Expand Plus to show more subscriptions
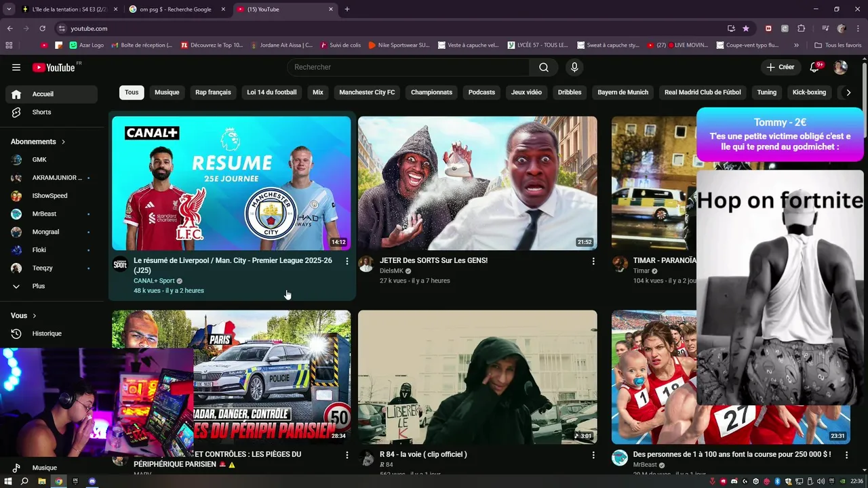Image resolution: width=868 pixels, height=488 pixels. 52,286
